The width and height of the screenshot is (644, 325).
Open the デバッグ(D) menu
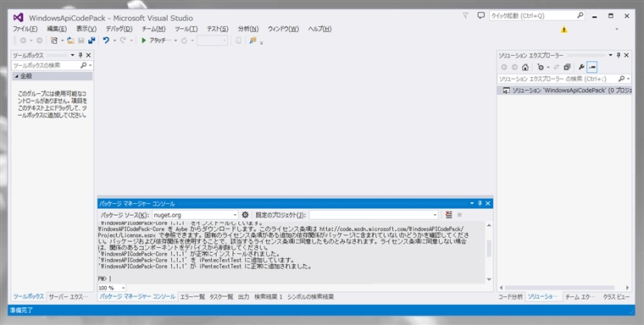pos(119,29)
